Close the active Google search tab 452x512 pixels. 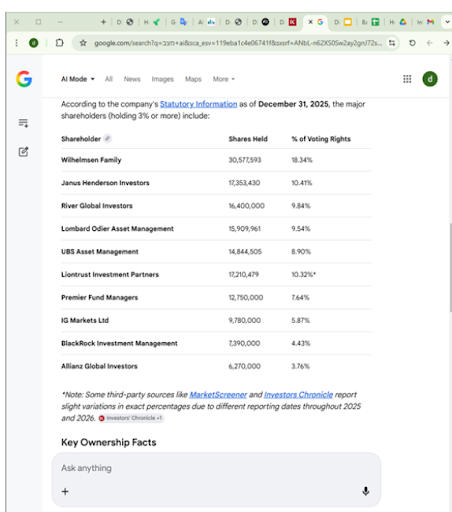[x=310, y=22]
